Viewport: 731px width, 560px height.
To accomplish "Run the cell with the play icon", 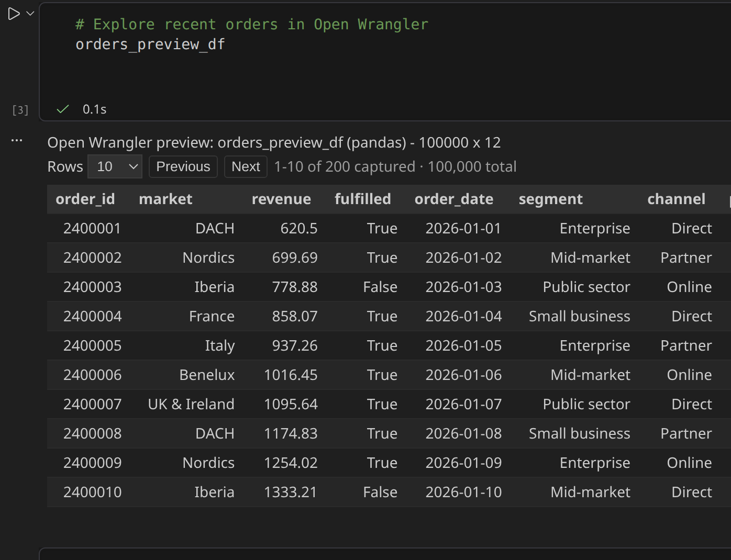I will pyautogui.click(x=14, y=14).
